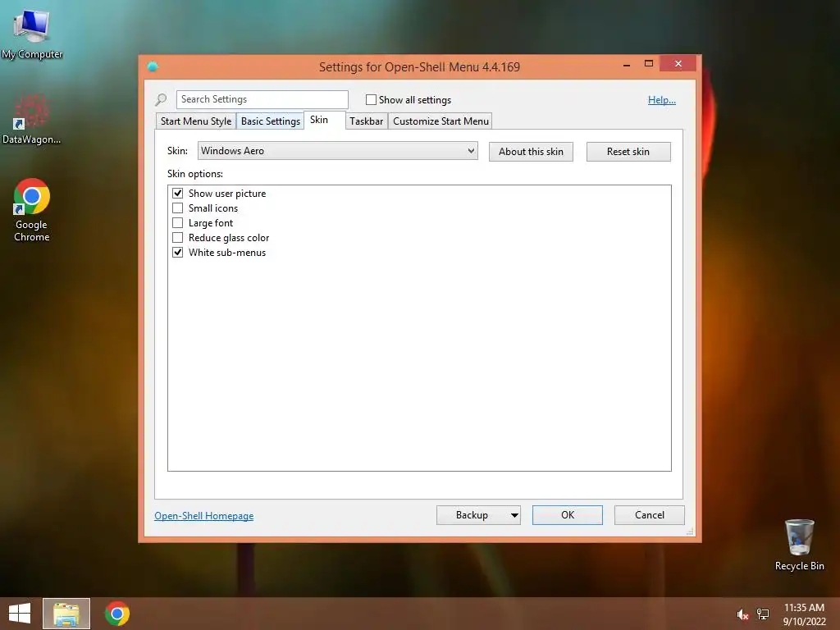This screenshot has width=840, height=630.
Task: Switch to the Taskbar tab
Action: [x=367, y=121]
